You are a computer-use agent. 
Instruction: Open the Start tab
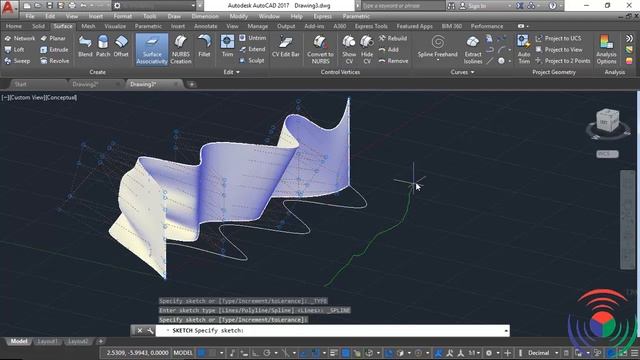click(x=20, y=84)
